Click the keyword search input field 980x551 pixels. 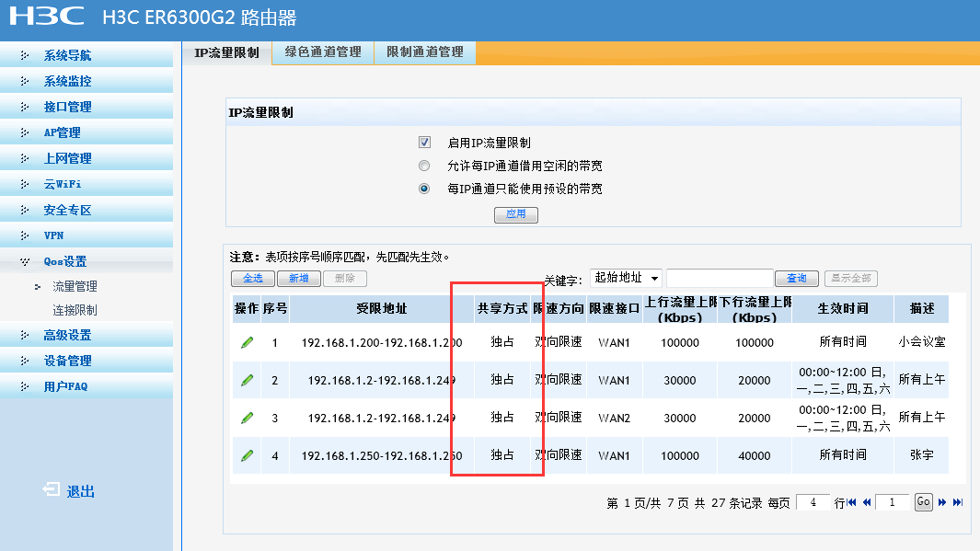click(720, 278)
